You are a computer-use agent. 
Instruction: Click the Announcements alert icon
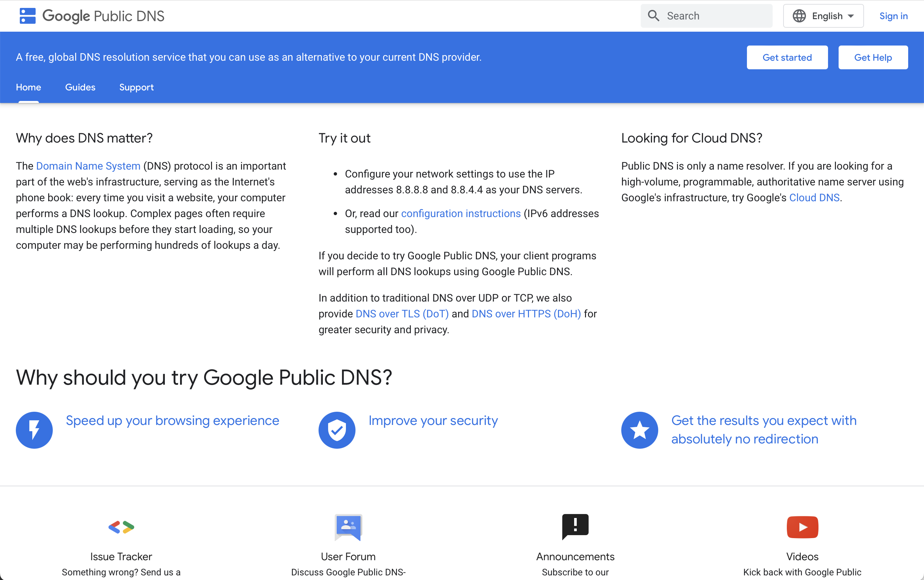pyautogui.click(x=575, y=526)
